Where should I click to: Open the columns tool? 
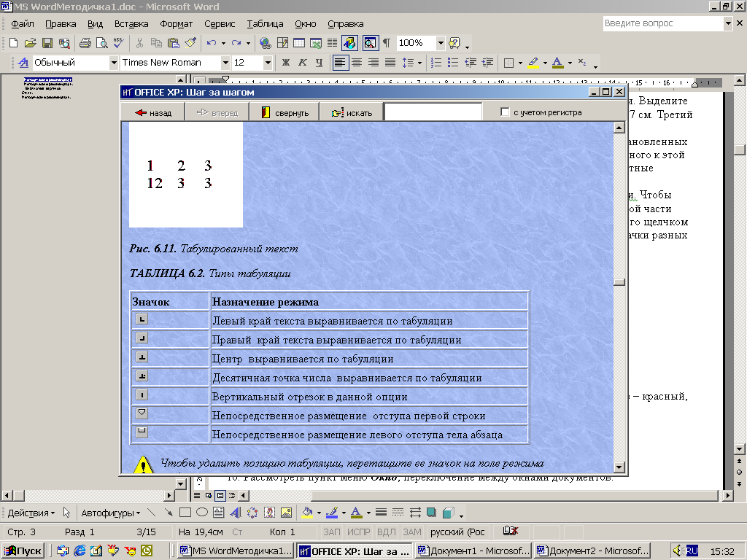click(332, 43)
